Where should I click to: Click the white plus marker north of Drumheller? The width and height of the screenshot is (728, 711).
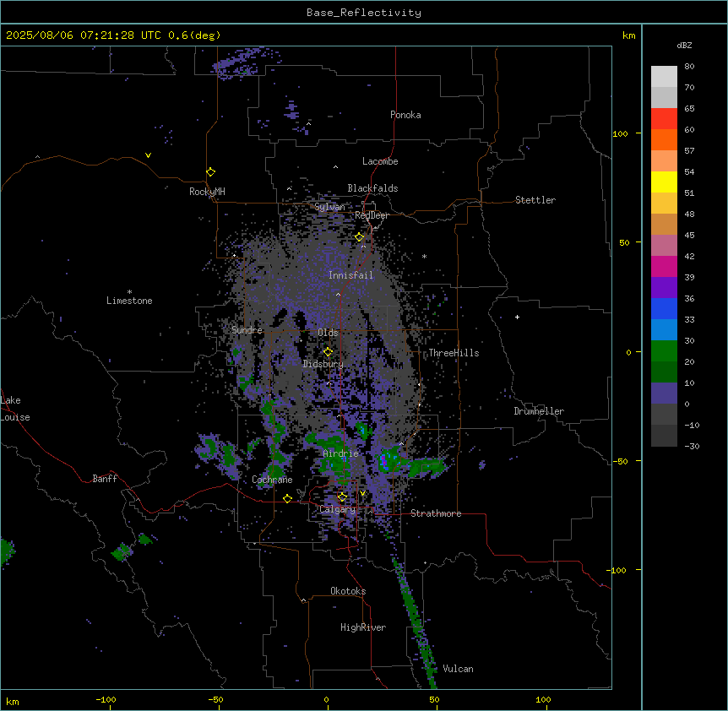coord(517,317)
